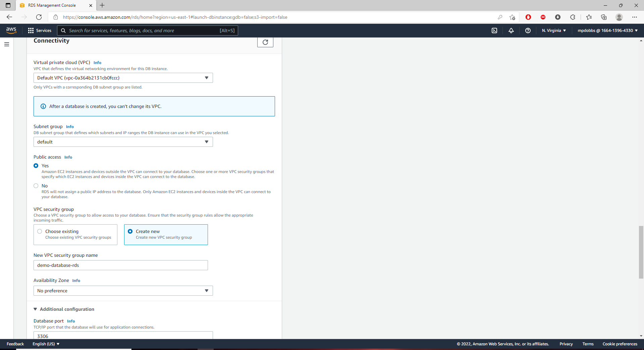Click the Feedback link in footer

pyautogui.click(x=15, y=344)
